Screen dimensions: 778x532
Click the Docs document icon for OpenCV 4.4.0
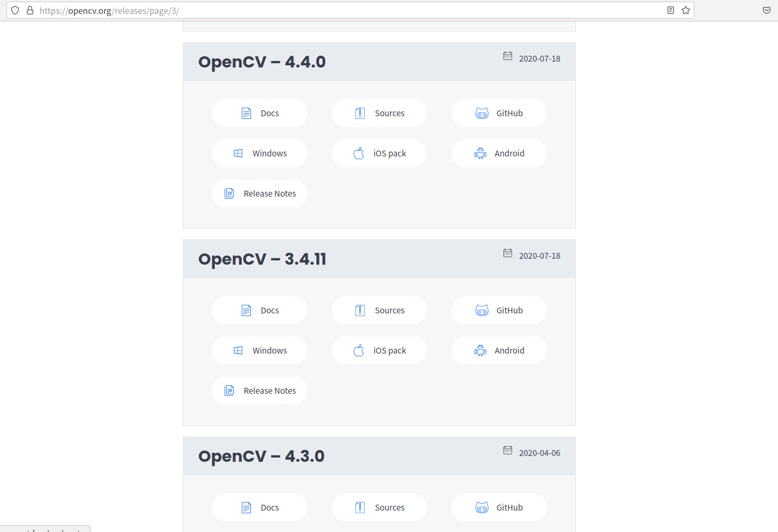[246, 113]
